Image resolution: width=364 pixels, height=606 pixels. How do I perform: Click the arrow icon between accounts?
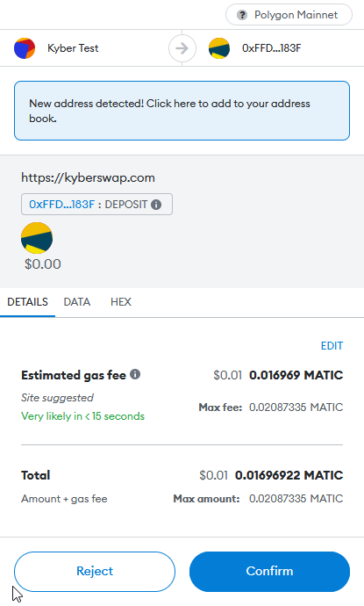[182, 48]
